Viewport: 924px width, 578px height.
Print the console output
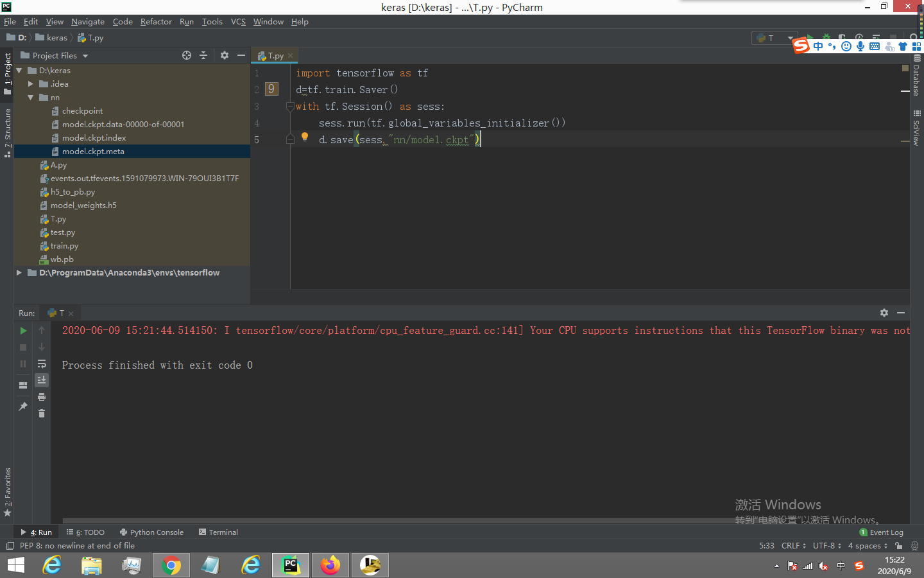(x=42, y=397)
